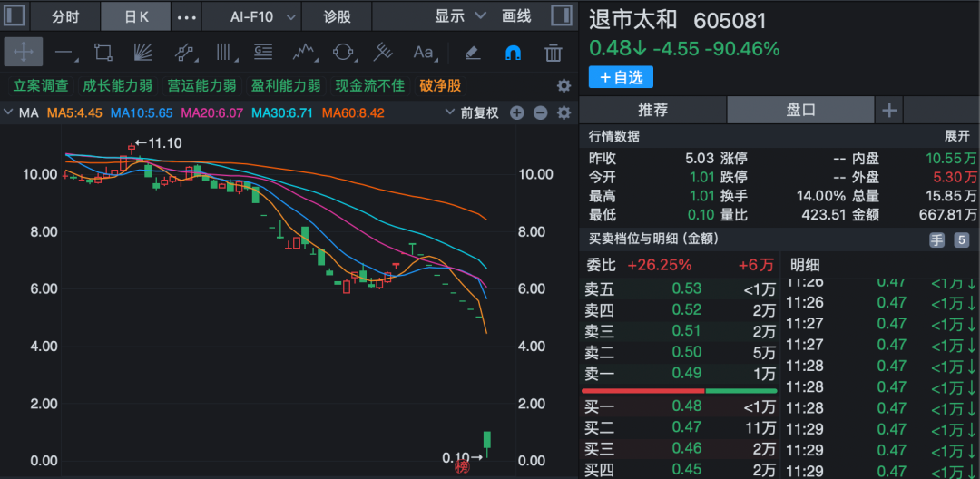Screen dimensions: 980x479
Task: Select the fan lines drawing tool
Action: (x=143, y=53)
